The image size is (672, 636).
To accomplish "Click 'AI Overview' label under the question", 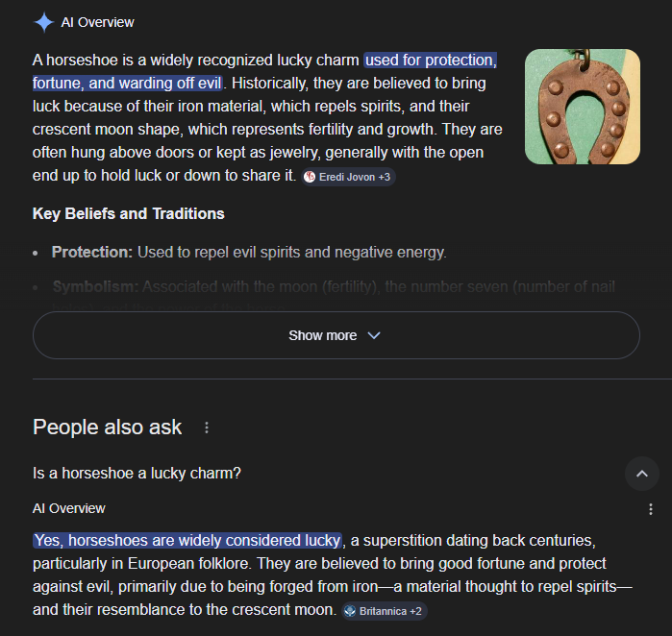I will click(69, 508).
